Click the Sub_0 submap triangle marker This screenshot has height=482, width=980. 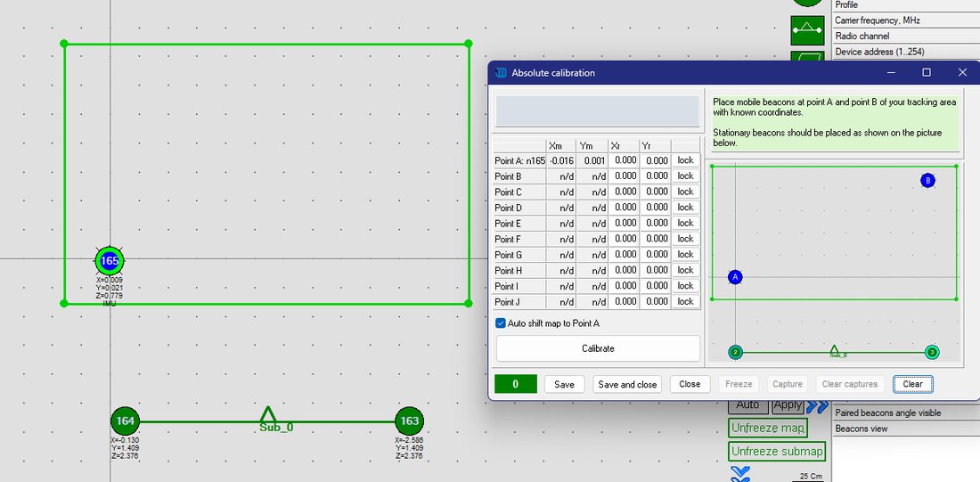(268, 414)
